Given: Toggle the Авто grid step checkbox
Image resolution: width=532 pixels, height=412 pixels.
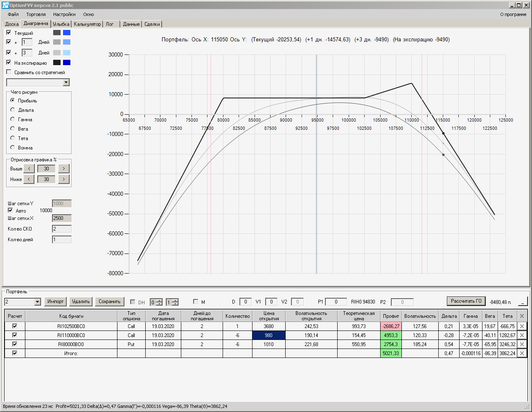Looking at the screenshot, I should 10,210.
